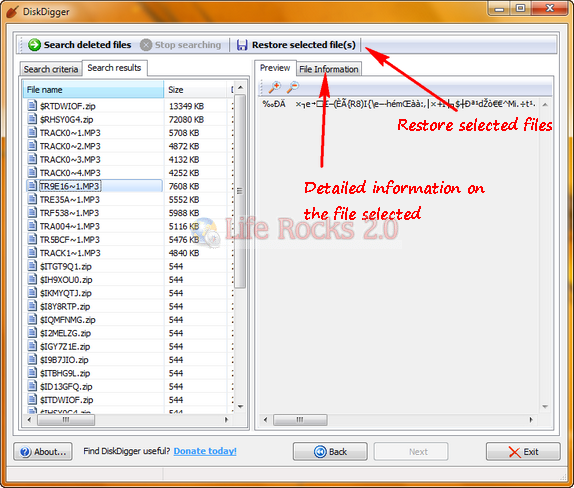
Task: Click the file icon beside $IGY7Z1E.zip
Action: (x=32, y=346)
